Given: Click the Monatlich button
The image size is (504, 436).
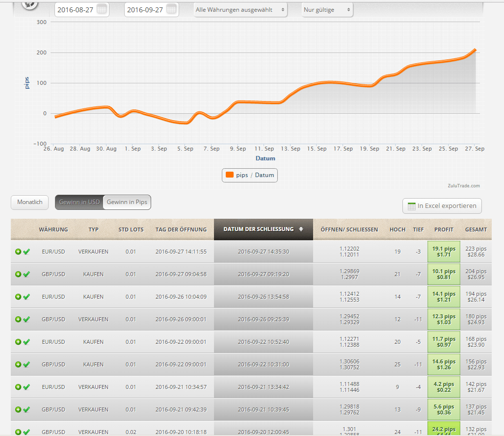Looking at the screenshot, I should click(x=29, y=202).
